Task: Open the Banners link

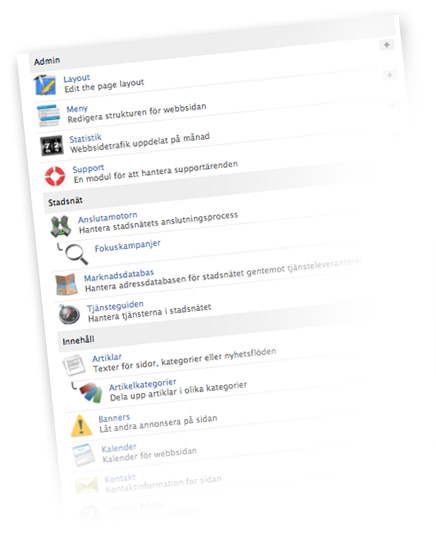Action: 114,418
